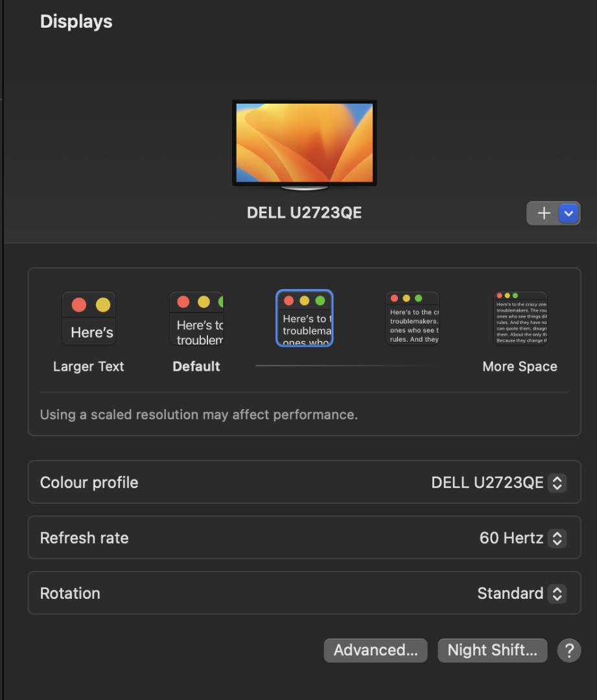This screenshot has width=597, height=700.
Task: Click the bold Default label
Action: pyautogui.click(x=196, y=366)
